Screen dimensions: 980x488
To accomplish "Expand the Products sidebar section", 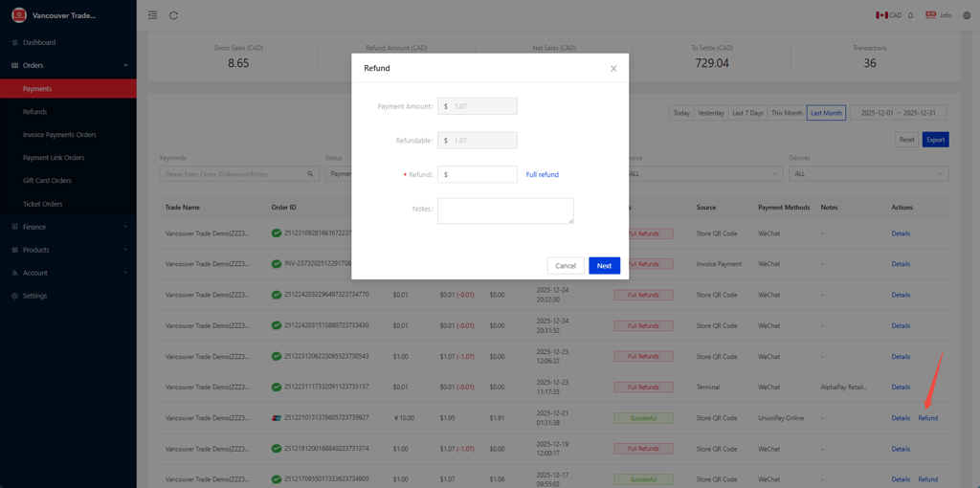I will (67, 250).
